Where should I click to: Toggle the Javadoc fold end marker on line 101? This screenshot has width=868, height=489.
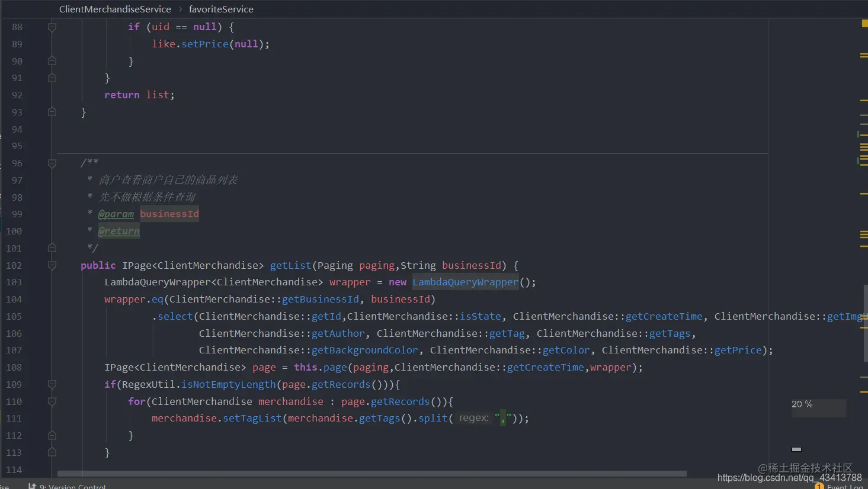point(52,248)
